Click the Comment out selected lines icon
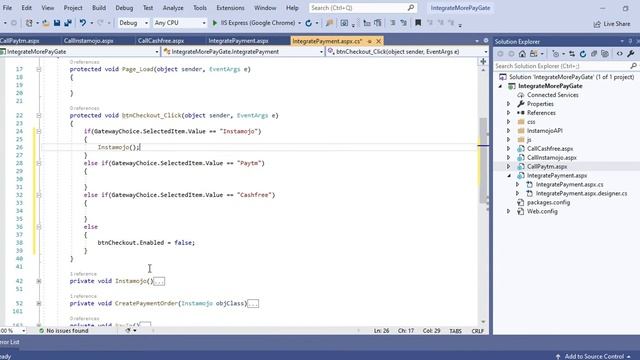The image size is (640, 360). point(392,23)
